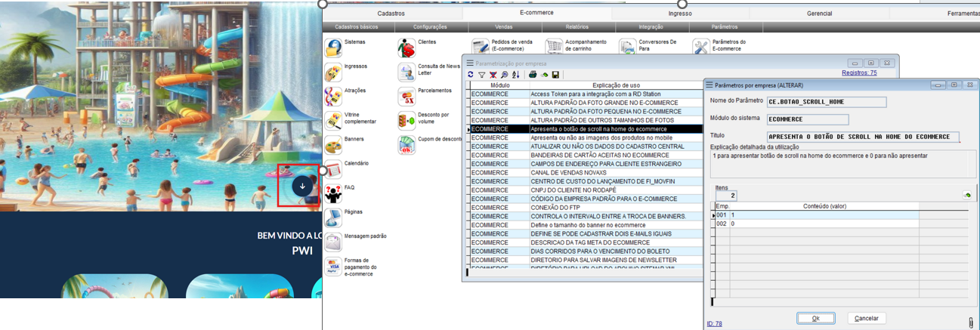Click the Título input field
980x330 pixels.
[863, 137]
